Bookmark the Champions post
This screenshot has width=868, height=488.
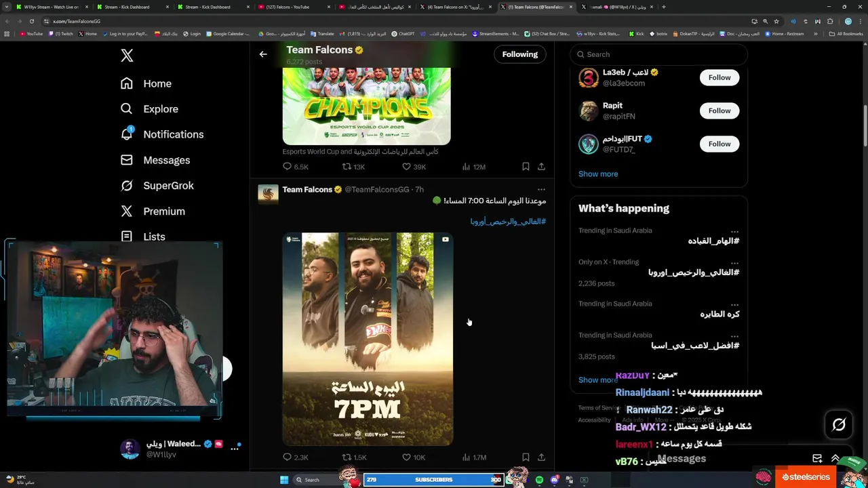pos(526,167)
